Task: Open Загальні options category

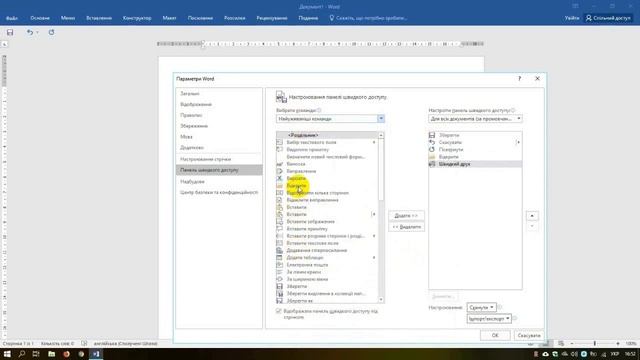Action: [x=190, y=94]
